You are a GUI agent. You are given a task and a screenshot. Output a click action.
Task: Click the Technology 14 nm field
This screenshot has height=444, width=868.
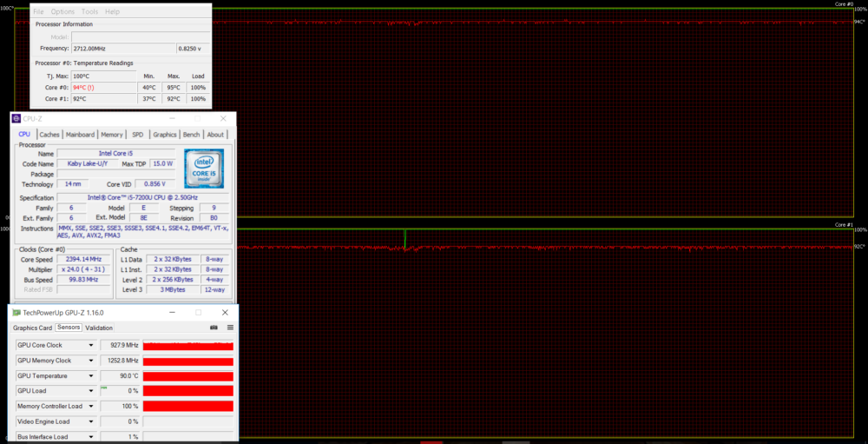click(73, 184)
